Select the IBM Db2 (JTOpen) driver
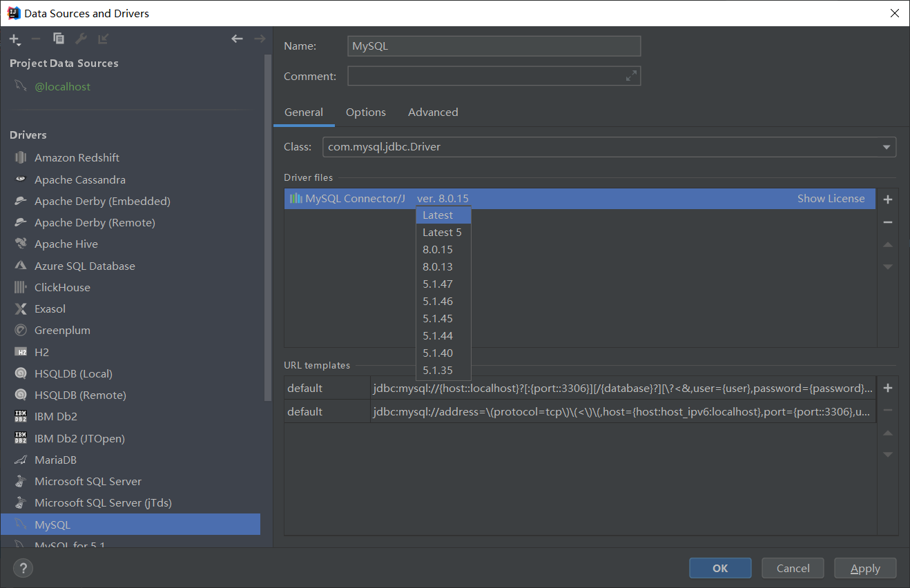Screen dimensions: 910x588 point(130,439)
